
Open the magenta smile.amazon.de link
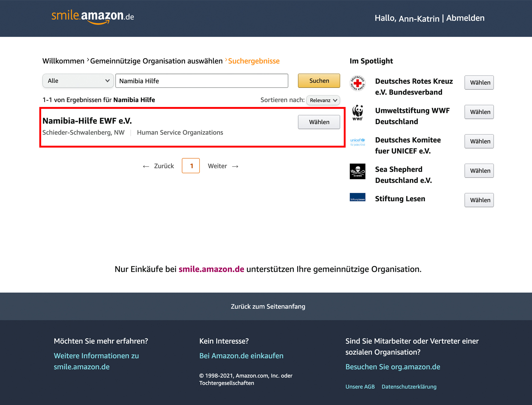pyautogui.click(x=211, y=269)
